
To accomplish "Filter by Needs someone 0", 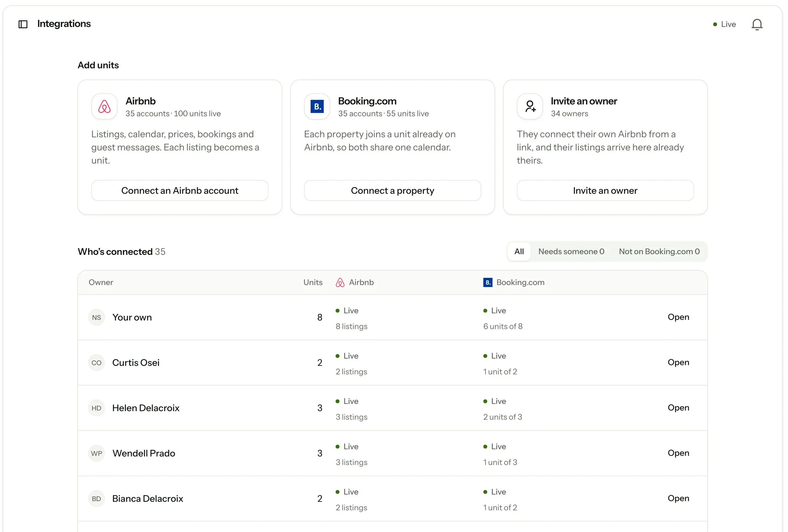I will click(x=571, y=252).
